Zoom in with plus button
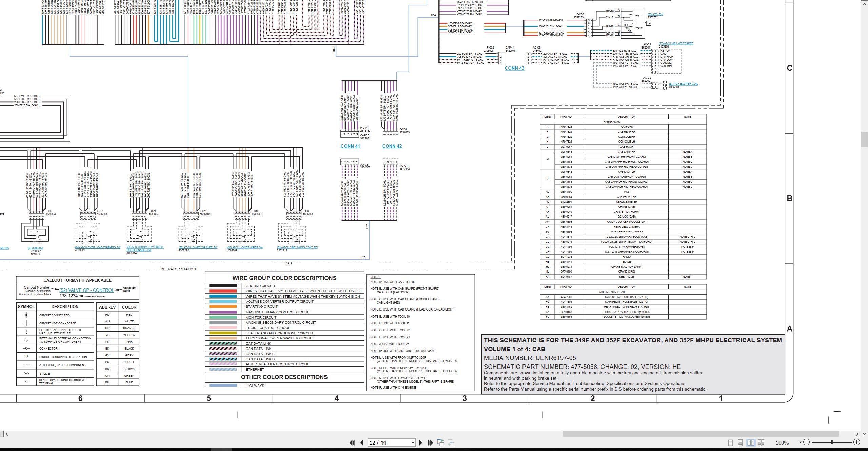 pos(856,442)
